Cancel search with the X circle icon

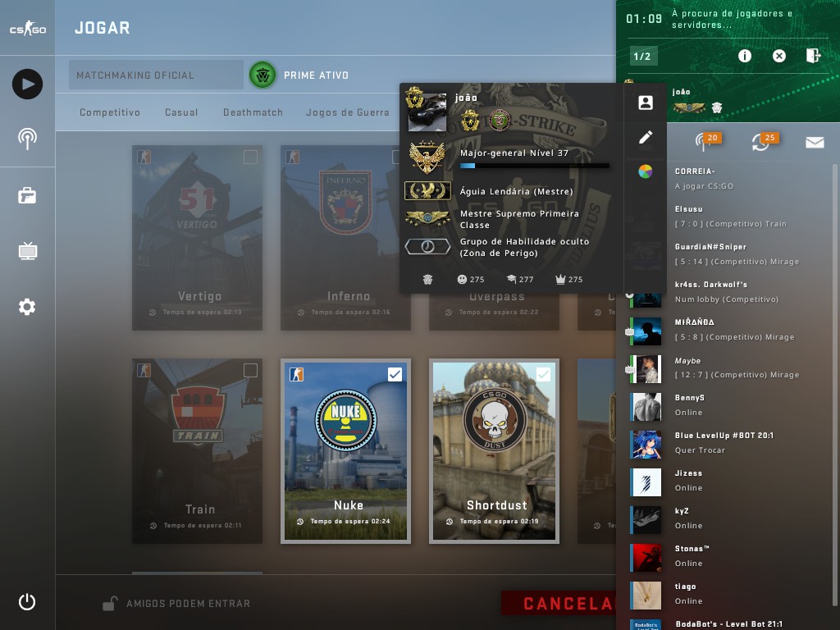(779, 56)
